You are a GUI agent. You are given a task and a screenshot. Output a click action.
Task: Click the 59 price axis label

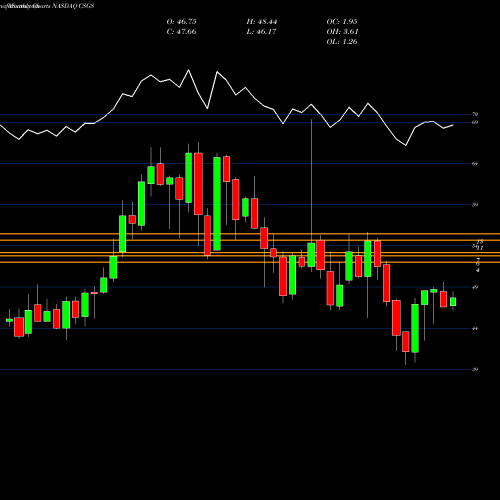475,205
